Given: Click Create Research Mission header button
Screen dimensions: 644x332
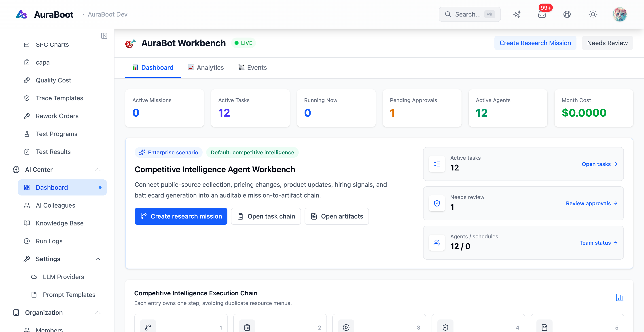Looking at the screenshot, I should (x=535, y=43).
